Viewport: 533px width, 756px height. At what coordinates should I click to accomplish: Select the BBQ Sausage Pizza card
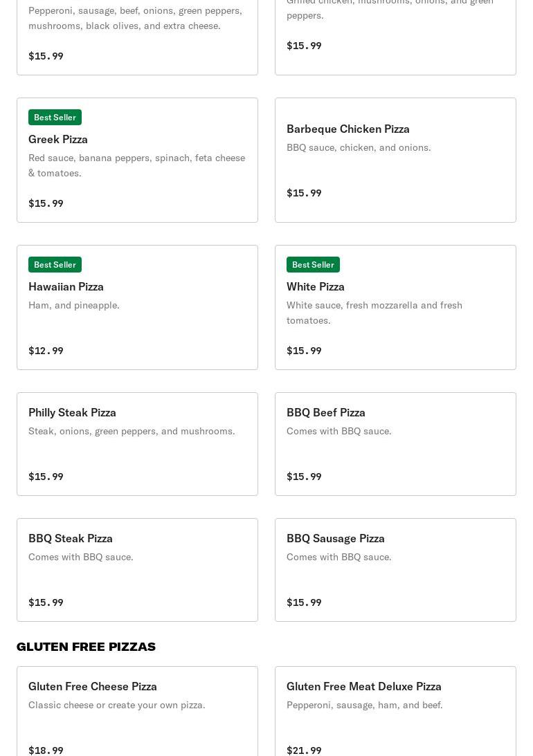(395, 570)
